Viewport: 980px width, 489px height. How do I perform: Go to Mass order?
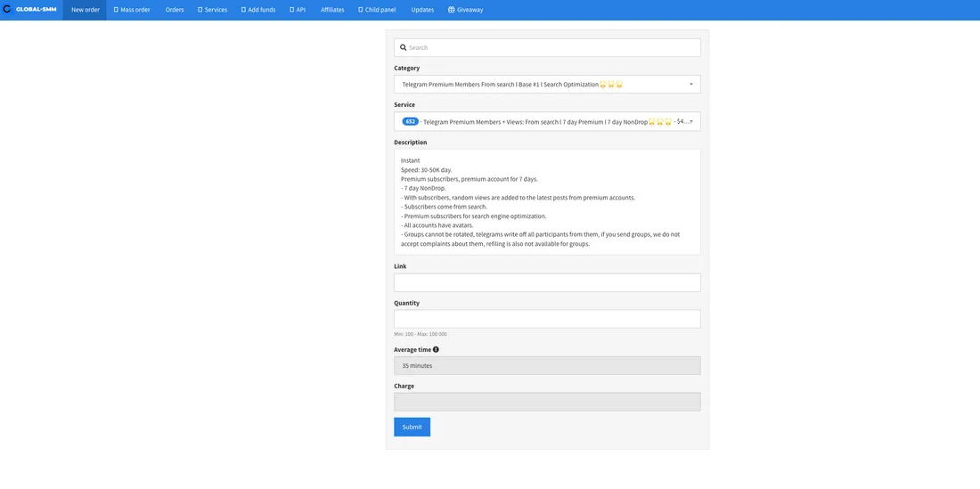tap(132, 10)
